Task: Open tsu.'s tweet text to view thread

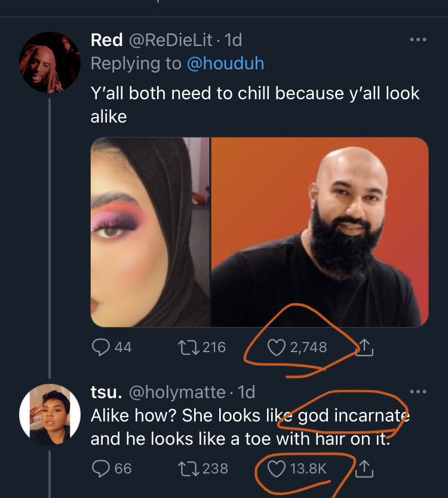Action: tap(239, 427)
